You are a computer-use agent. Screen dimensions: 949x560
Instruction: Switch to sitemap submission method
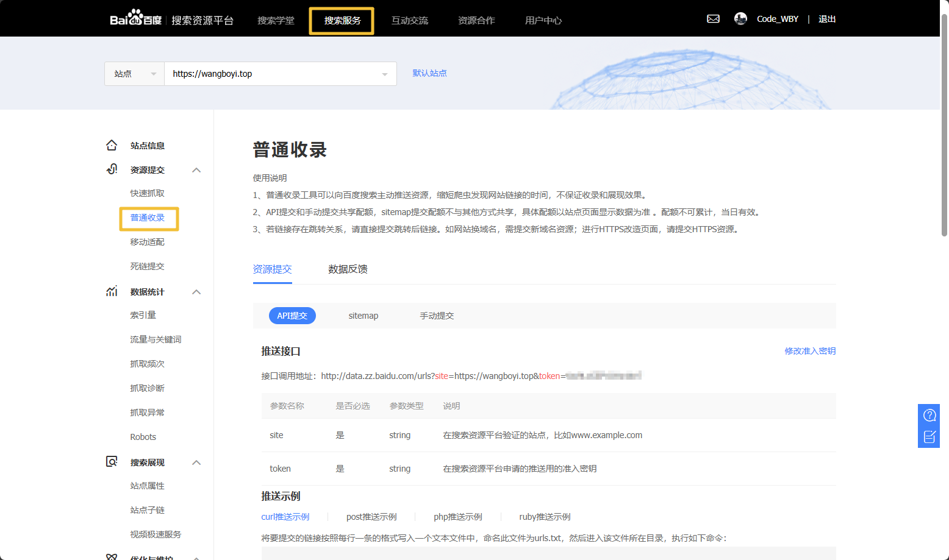(x=363, y=316)
